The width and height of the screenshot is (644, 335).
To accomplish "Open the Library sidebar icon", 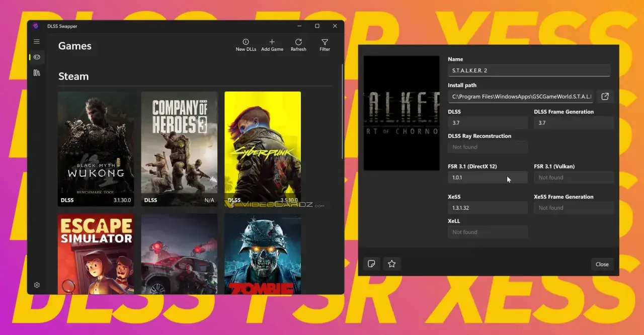I will [x=37, y=73].
